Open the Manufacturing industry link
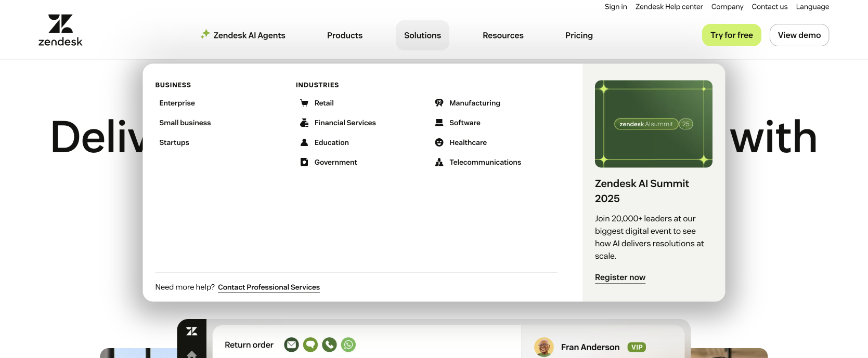 point(475,103)
